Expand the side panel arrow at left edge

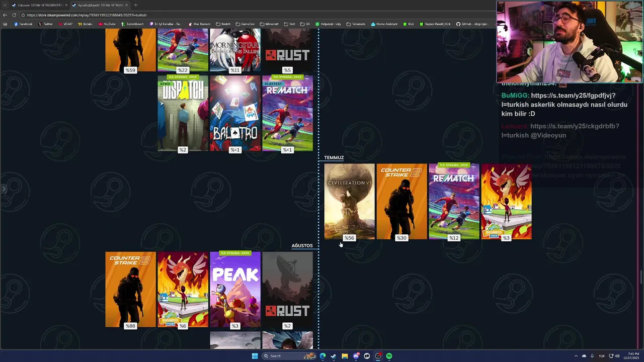coord(4,189)
